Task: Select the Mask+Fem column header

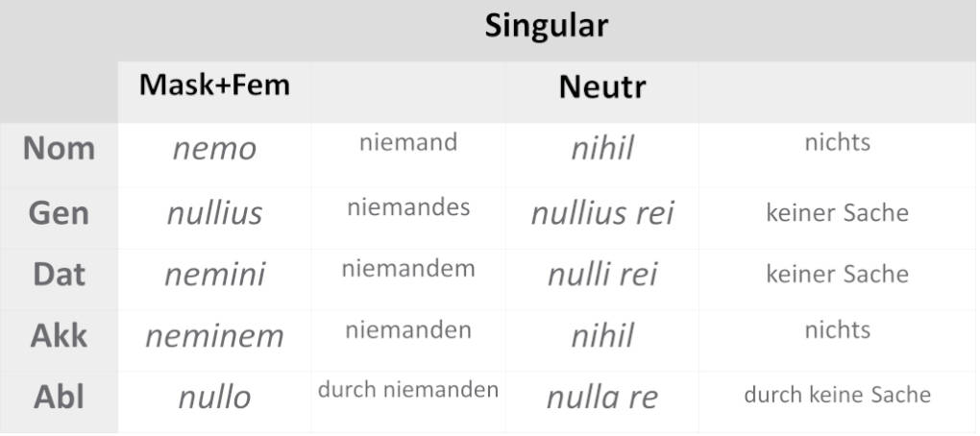Action: 213,85
